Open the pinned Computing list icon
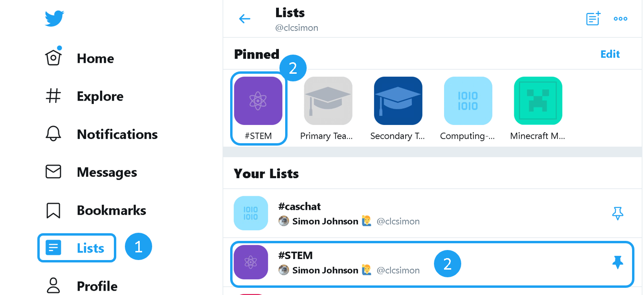This screenshot has width=644, height=295. pyautogui.click(x=468, y=101)
